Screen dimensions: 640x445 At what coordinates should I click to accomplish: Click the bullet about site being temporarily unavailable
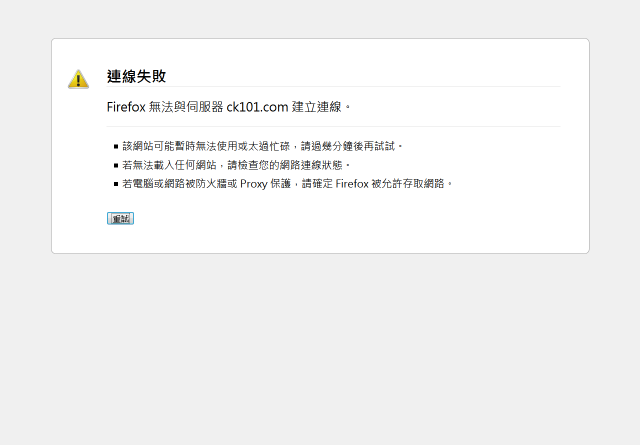pos(262,146)
